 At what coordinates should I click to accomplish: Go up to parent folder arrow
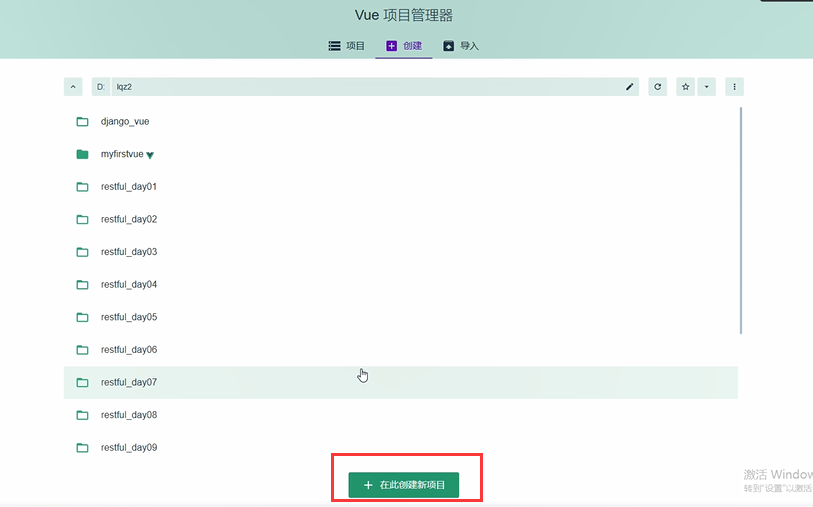pos(73,87)
